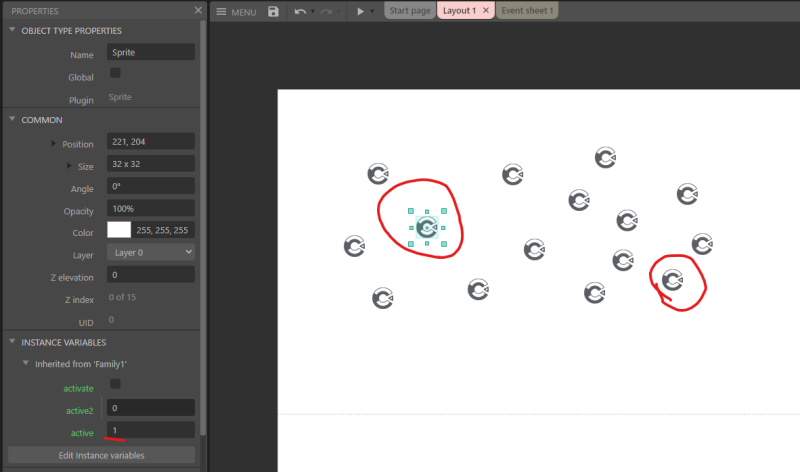Image resolution: width=800 pixels, height=472 pixels.
Task: Click the Angle field 0°
Action: tap(151, 186)
